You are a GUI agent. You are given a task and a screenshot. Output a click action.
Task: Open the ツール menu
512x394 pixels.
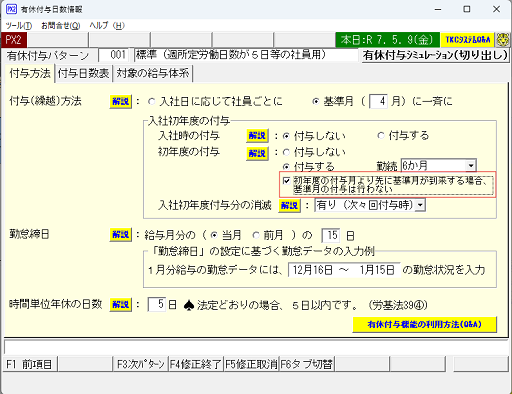coord(19,26)
